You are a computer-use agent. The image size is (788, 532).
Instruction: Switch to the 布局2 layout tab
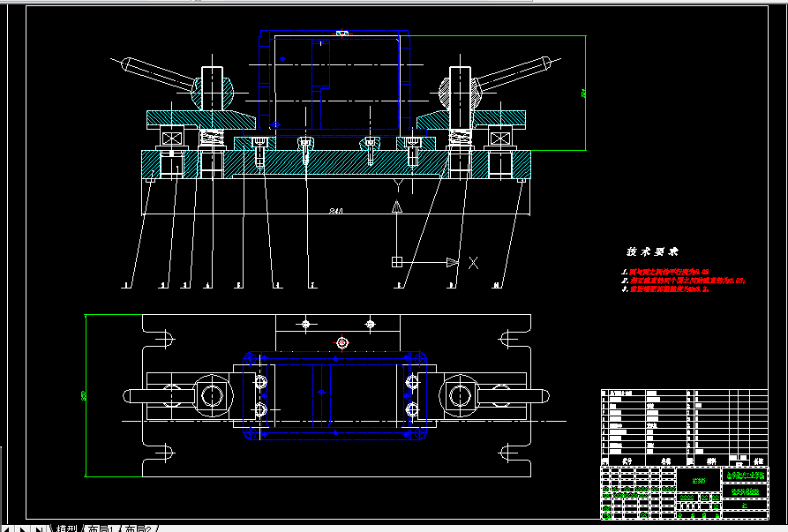(x=138, y=529)
